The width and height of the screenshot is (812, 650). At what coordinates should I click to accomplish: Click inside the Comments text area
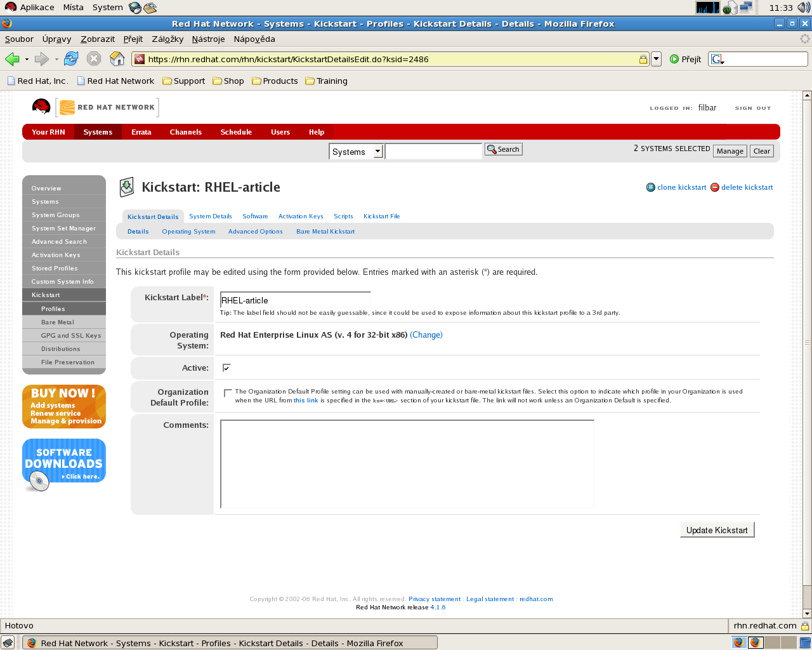pyautogui.click(x=407, y=464)
